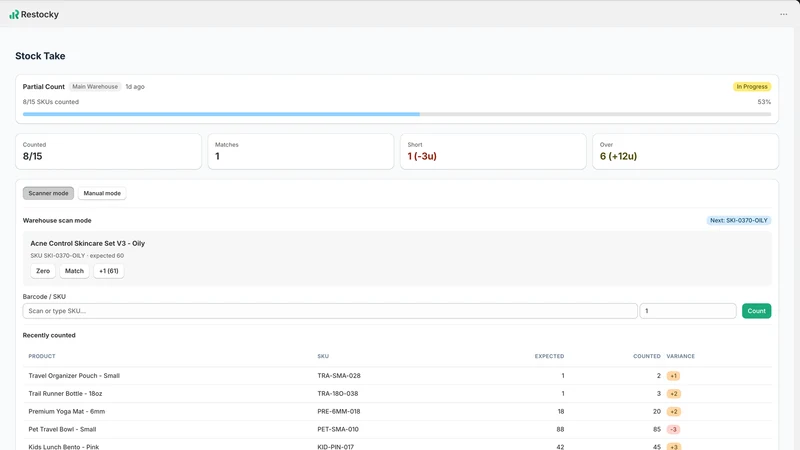Click the -3 variance badge for Pet Travel Bowl
This screenshot has width=800, height=450.
(x=673, y=430)
